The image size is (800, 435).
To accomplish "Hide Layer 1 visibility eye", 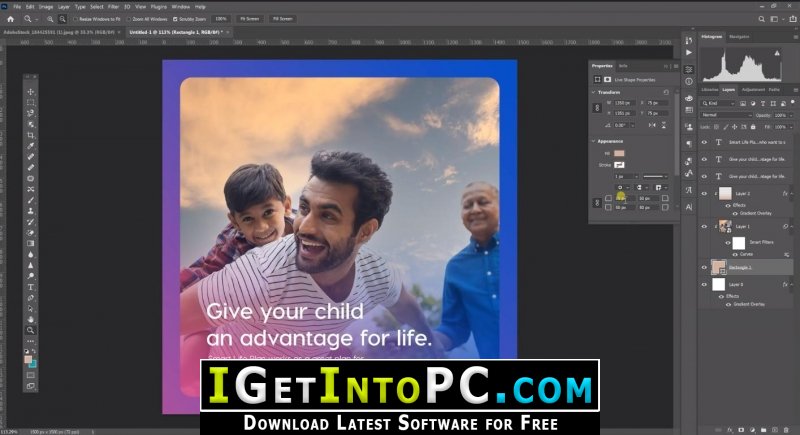I will 704,226.
